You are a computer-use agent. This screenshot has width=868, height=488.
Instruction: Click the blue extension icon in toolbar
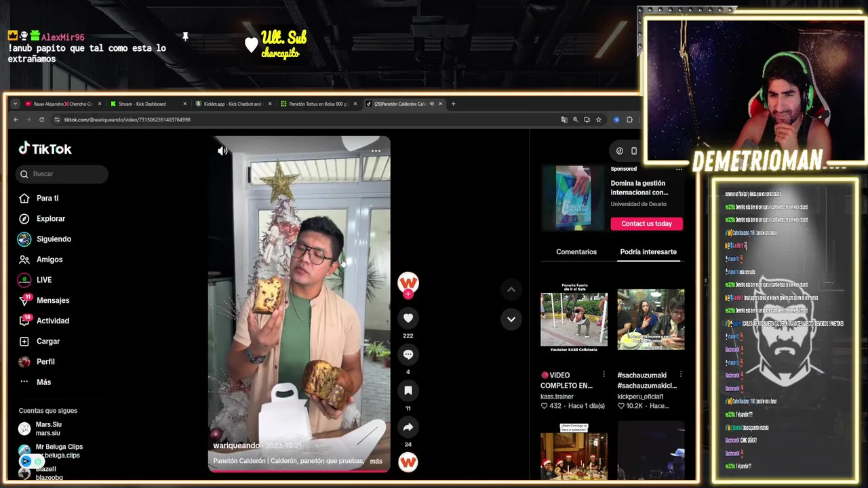tap(616, 119)
